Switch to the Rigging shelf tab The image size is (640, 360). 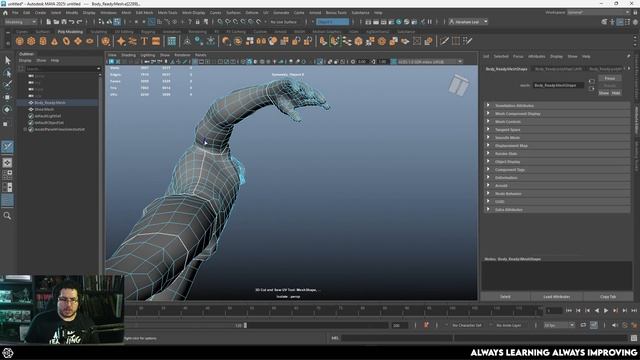click(x=148, y=31)
